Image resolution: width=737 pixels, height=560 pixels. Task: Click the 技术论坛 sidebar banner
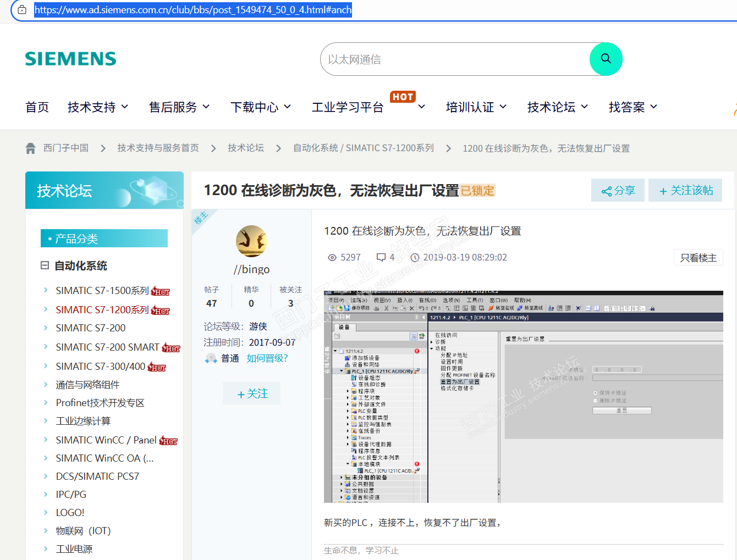[105, 190]
